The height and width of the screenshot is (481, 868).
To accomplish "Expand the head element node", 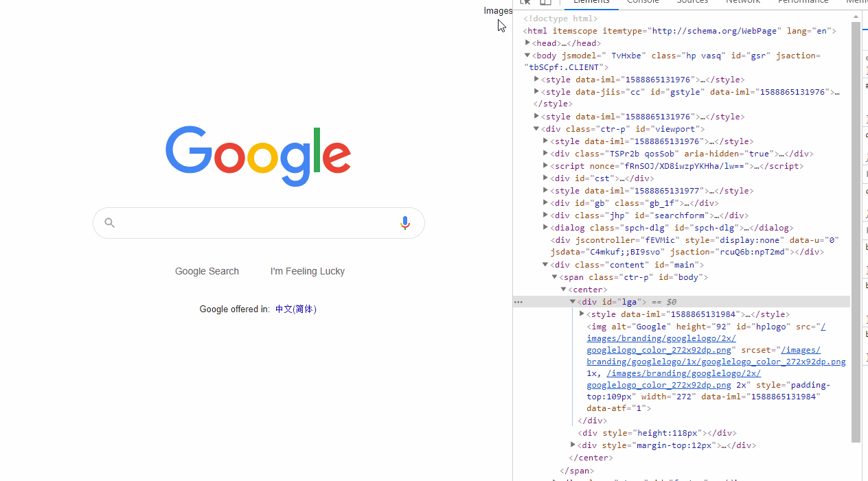I will [527, 43].
